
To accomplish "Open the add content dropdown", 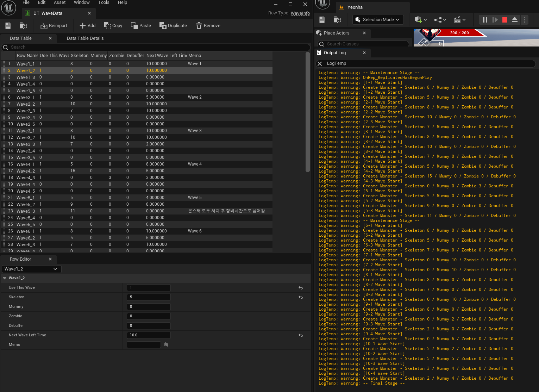I will [x=421, y=20].
